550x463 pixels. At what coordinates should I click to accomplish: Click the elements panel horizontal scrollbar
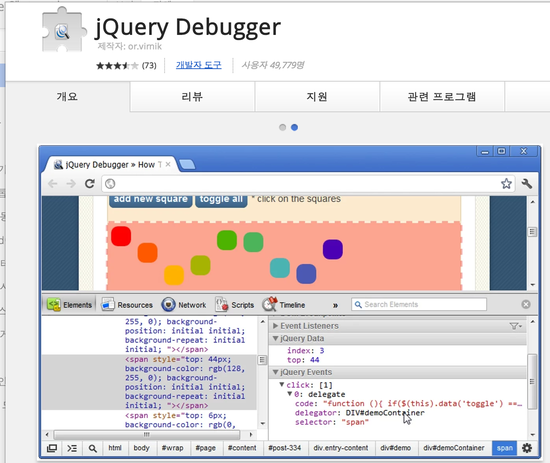tap(147, 435)
